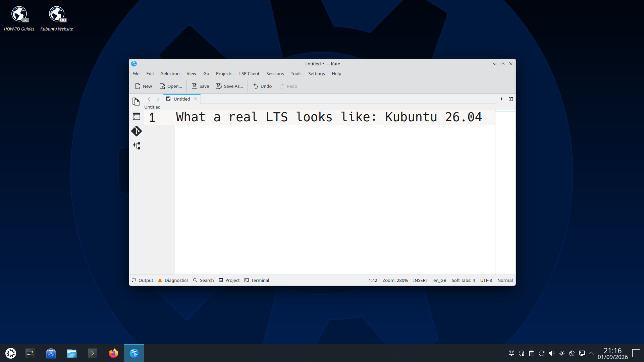644x362 pixels.
Task: Toggle the Terminal bottom panel
Action: pos(257,280)
